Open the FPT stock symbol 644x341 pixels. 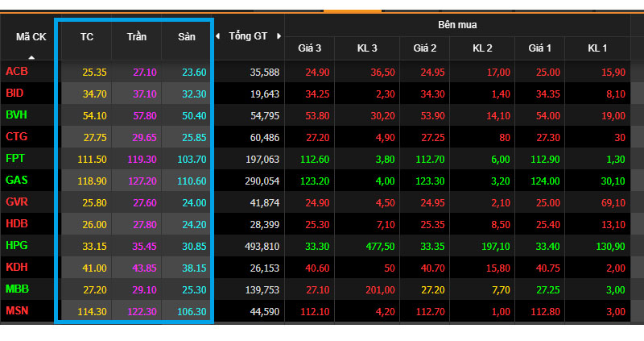(x=15, y=158)
